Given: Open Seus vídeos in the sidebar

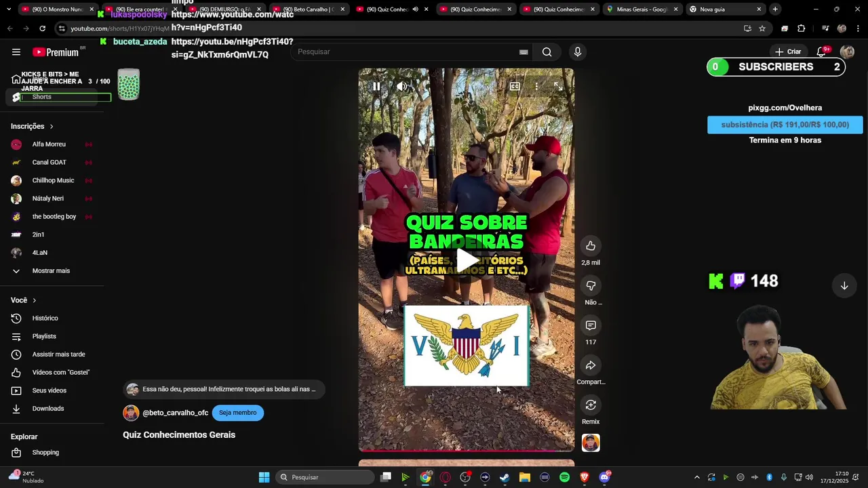Looking at the screenshot, I should [52, 390].
